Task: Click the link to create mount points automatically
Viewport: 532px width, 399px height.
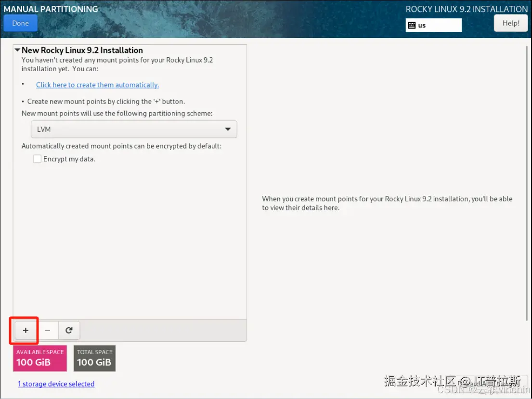Action: click(x=97, y=85)
